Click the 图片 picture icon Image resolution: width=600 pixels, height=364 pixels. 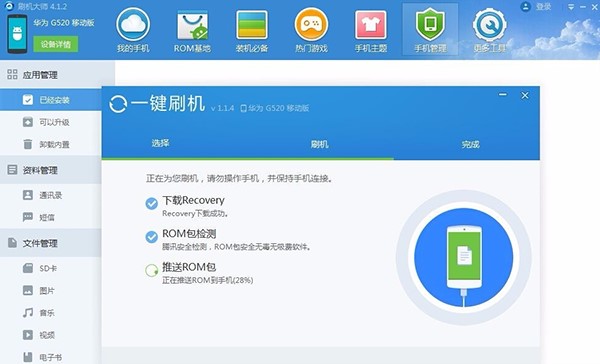28,291
